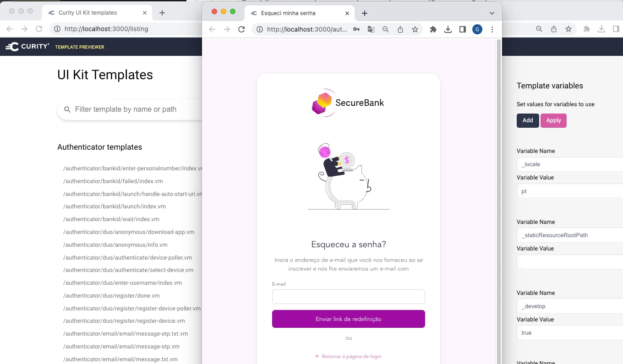Reload the Esqueci minha senha page
The height and width of the screenshot is (364, 623).
point(241,29)
